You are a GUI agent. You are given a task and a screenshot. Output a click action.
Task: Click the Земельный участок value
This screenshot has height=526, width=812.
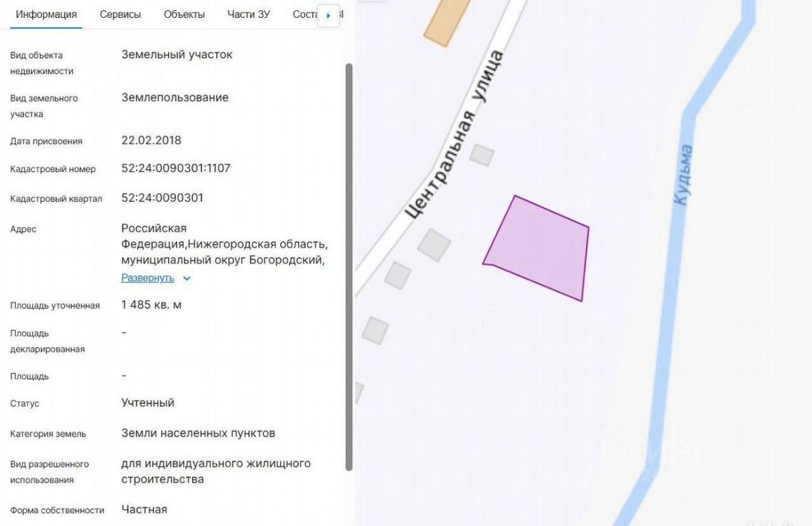click(x=176, y=54)
